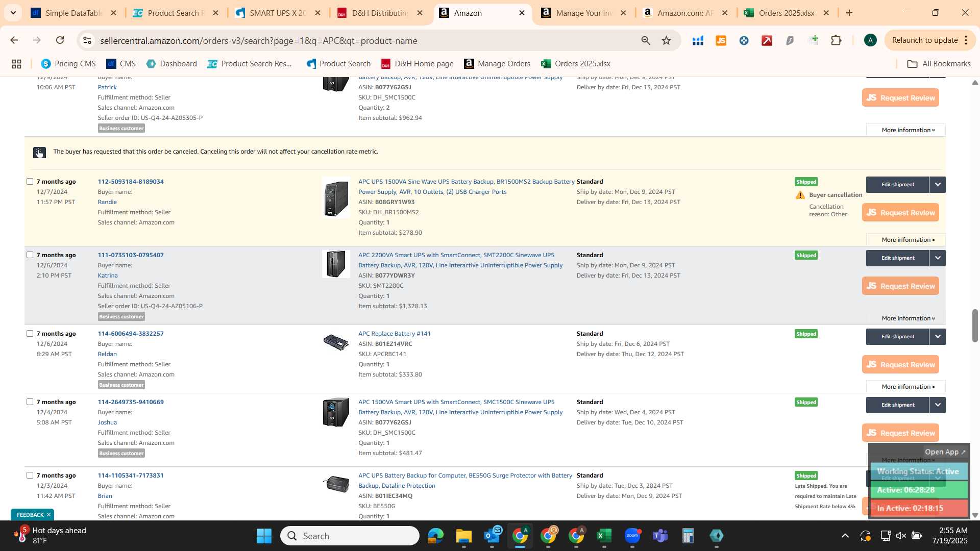The height and width of the screenshot is (551, 980).
Task: Switch to Product Search browser tab
Action: coord(175,13)
